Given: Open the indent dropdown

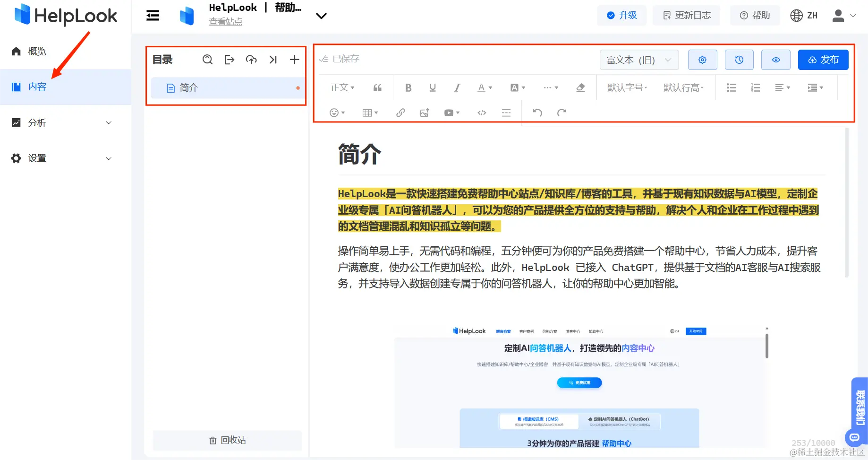Looking at the screenshot, I should (816, 87).
